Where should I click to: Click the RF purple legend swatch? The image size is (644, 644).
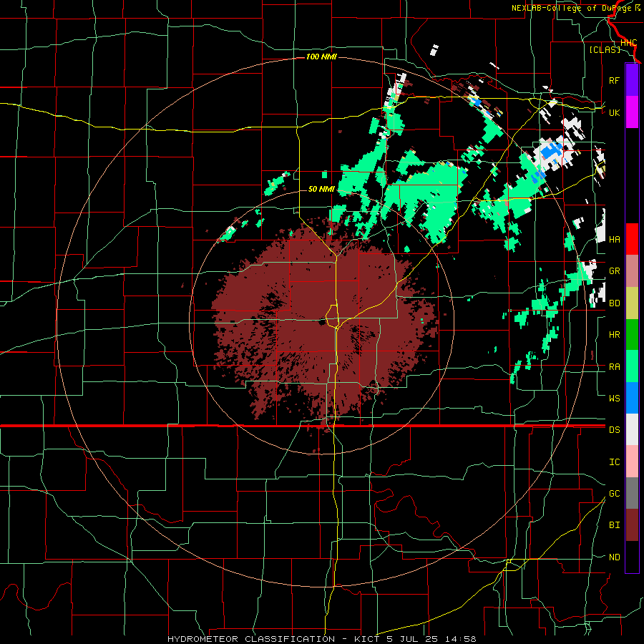pyautogui.click(x=632, y=80)
